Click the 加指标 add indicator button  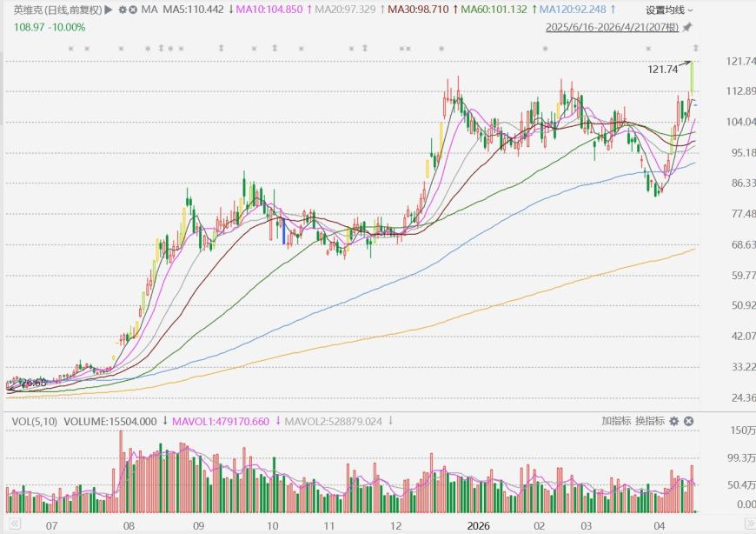(x=616, y=421)
